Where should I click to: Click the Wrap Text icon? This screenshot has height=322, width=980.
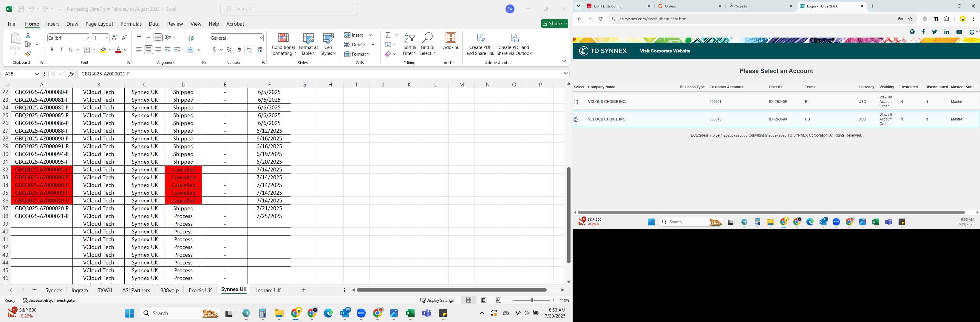191,38
